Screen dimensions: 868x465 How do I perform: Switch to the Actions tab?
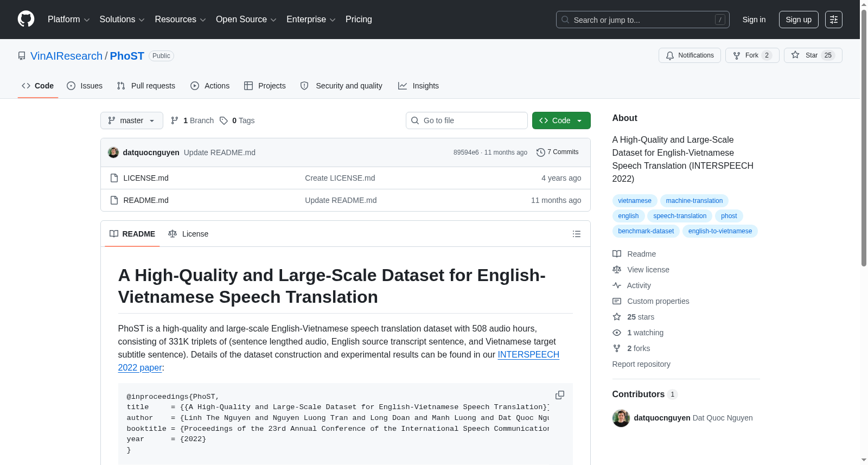tap(210, 86)
